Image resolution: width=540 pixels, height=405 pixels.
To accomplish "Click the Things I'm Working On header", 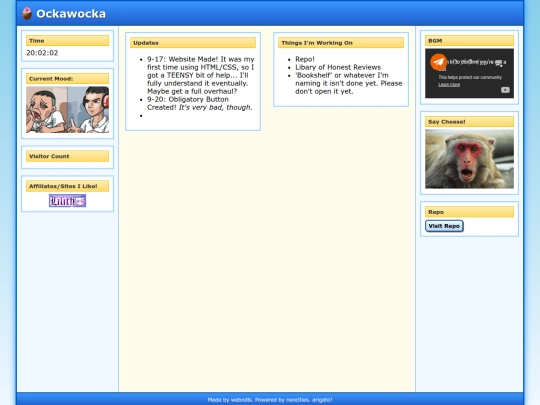I will pos(341,43).
